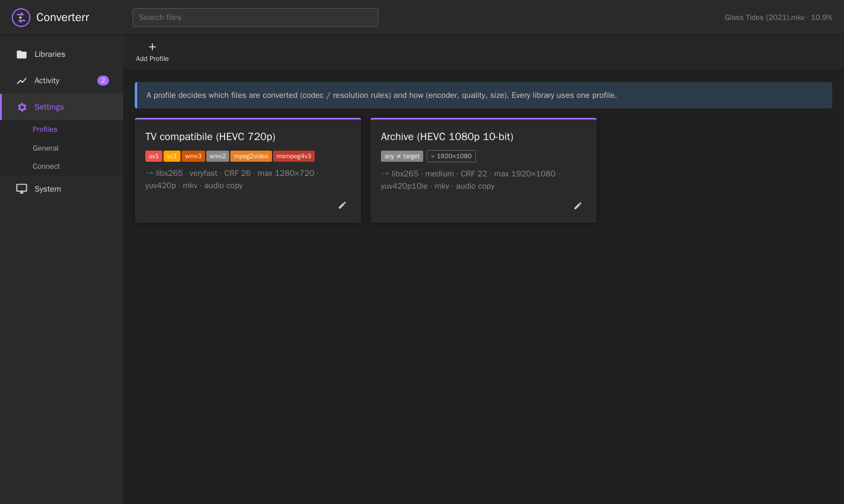Click the any ≠ target rule tag
Viewport: 844px width, 504px height.
402,156
